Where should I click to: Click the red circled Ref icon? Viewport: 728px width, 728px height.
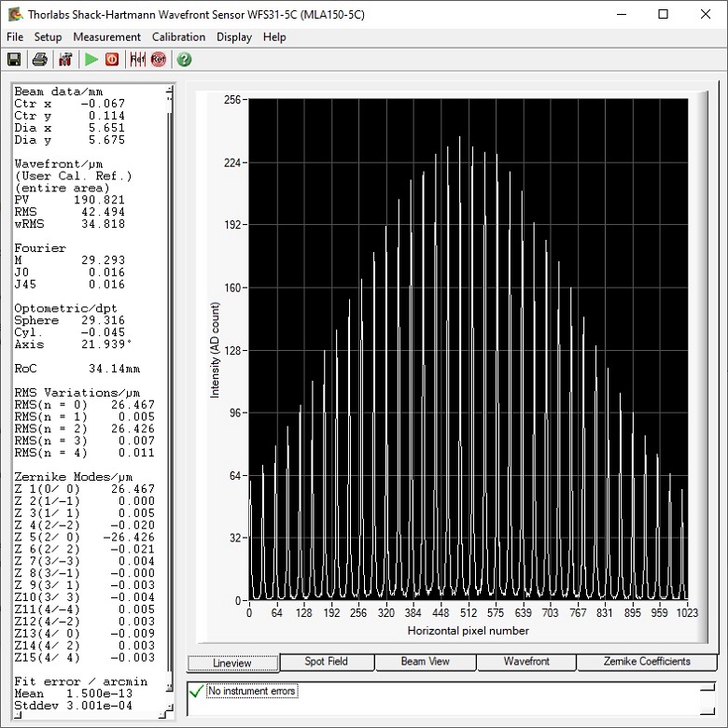pyautogui.click(x=159, y=60)
